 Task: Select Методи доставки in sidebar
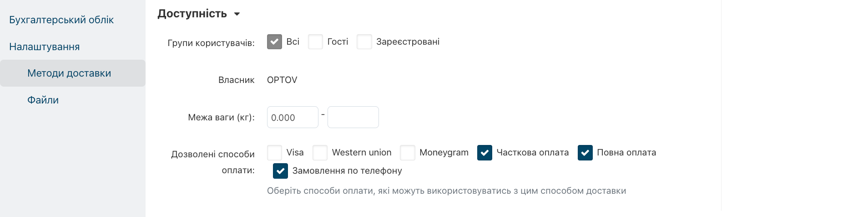coord(69,73)
